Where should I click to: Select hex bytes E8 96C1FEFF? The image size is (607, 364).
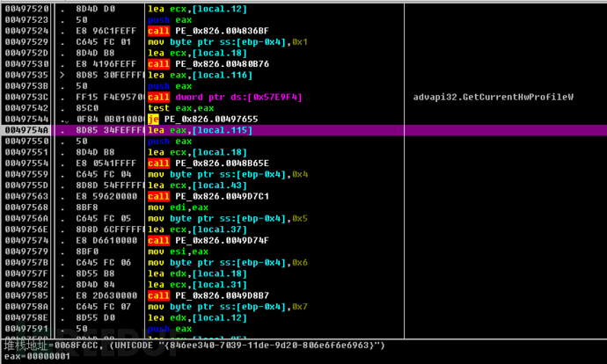click(106, 31)
